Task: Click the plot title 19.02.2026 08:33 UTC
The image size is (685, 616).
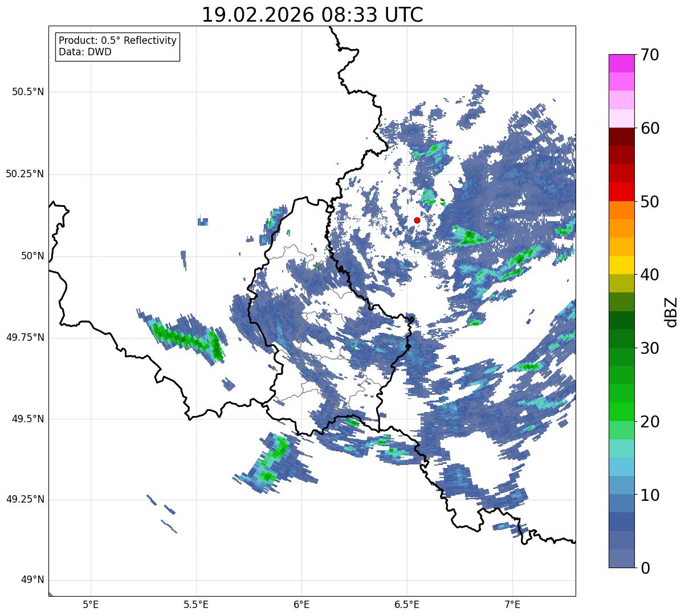Action: [x=312, y=15]
